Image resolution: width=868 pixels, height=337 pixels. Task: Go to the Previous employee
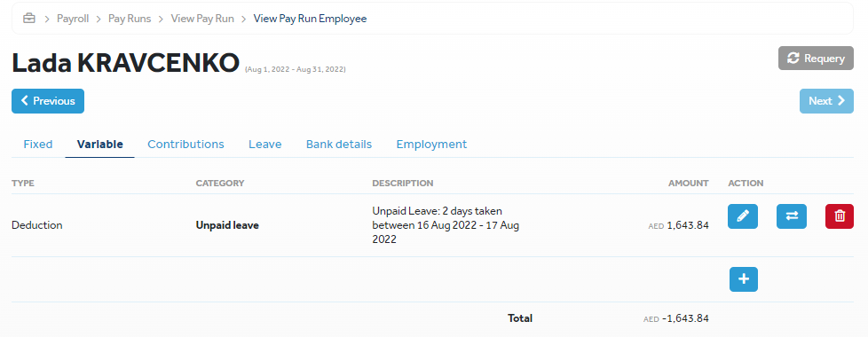click(48, 101)
